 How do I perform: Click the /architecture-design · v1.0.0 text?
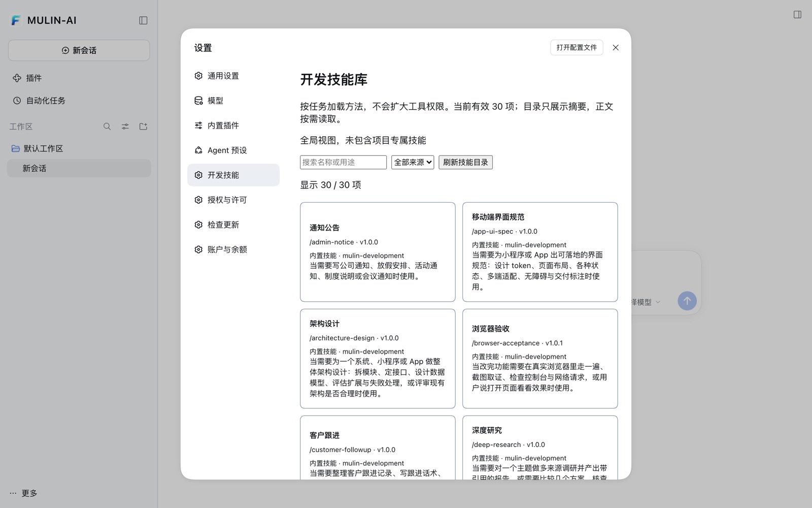click(354, 338)
